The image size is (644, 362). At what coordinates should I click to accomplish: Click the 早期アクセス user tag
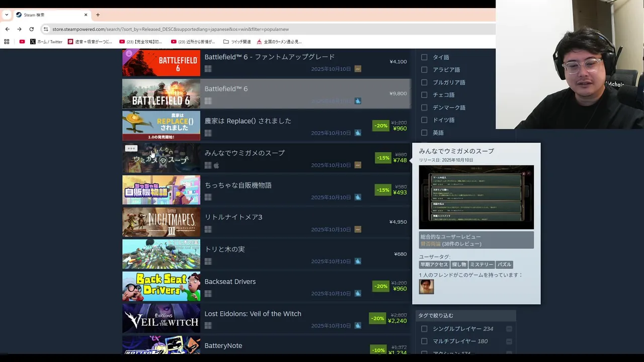[x=434, y=264]
